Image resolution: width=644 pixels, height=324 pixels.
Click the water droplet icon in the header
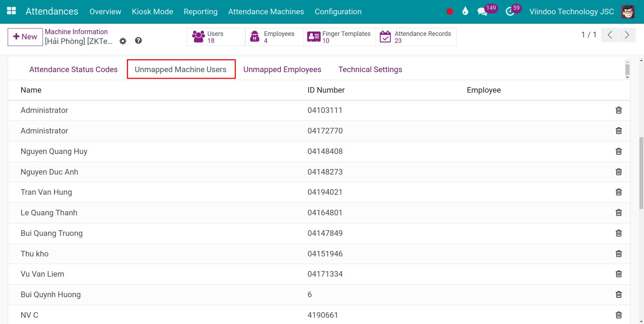click(465, 11)
